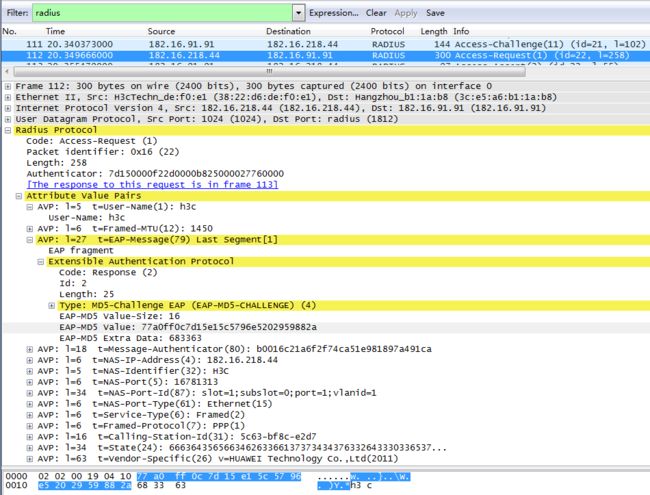Viewport: 650px width, 495px height.
Task: Select packet 112 Access-Request row
Action: click(325, 56)
